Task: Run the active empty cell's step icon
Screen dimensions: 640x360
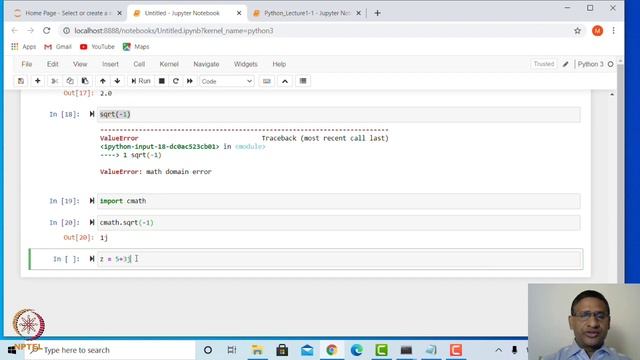Action: (92, 259)
